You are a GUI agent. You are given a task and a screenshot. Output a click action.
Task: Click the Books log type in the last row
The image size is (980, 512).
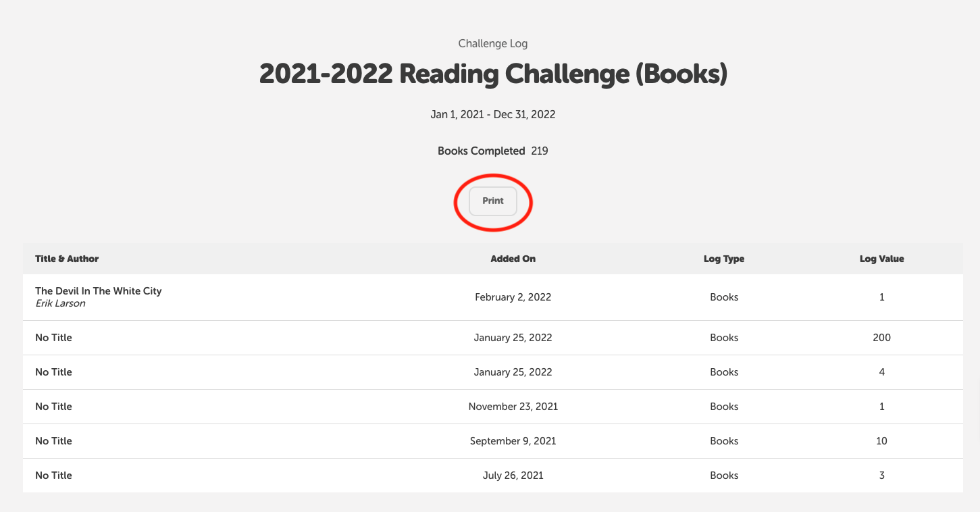(723, 475)
